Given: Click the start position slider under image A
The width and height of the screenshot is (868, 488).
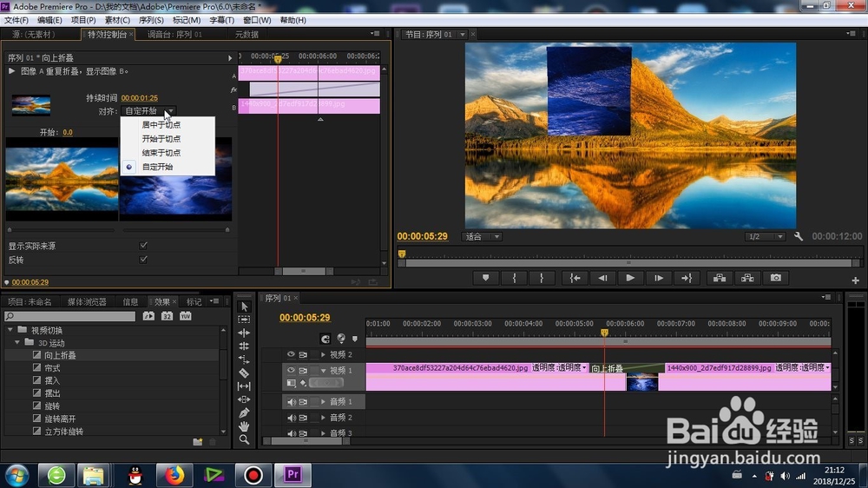Looking at the screenshot, I should [10, 229].
